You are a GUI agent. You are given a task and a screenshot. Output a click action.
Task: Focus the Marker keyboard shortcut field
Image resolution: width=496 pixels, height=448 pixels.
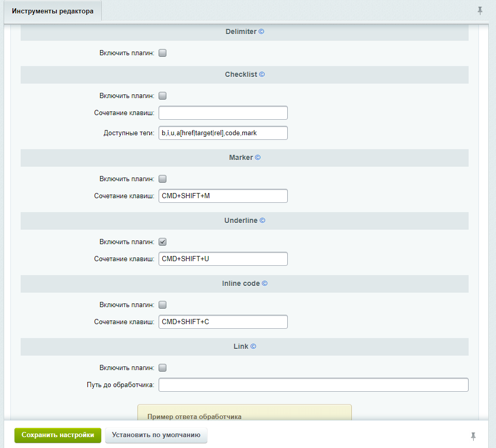point(223,196)
